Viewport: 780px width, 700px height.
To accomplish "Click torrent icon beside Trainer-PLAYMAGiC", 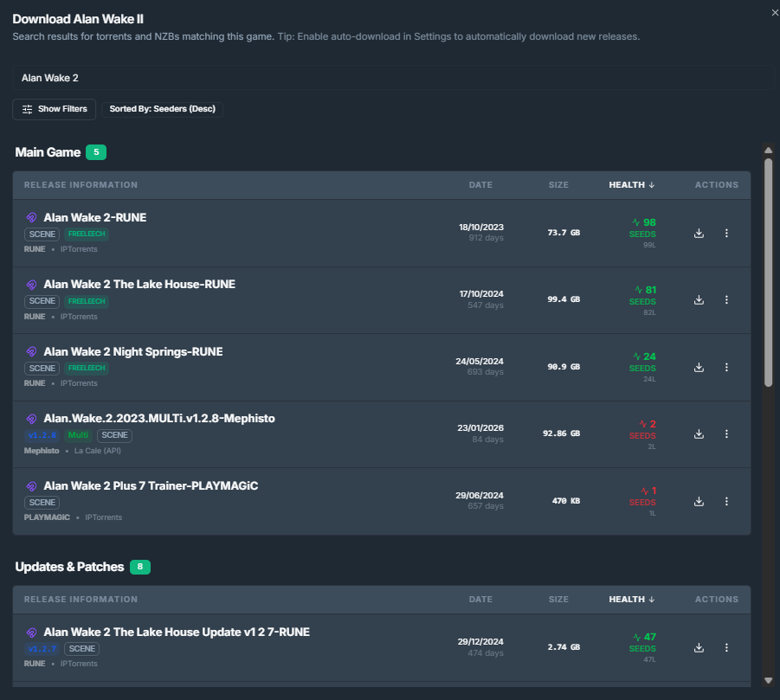I will point(31,485).
